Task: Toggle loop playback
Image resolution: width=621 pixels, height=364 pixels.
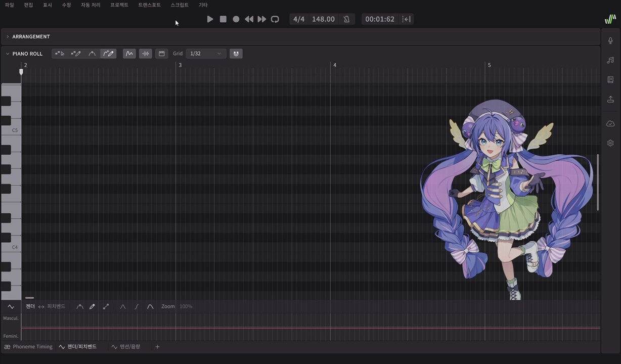Action: pyautogui.click(x=275, y=19)
